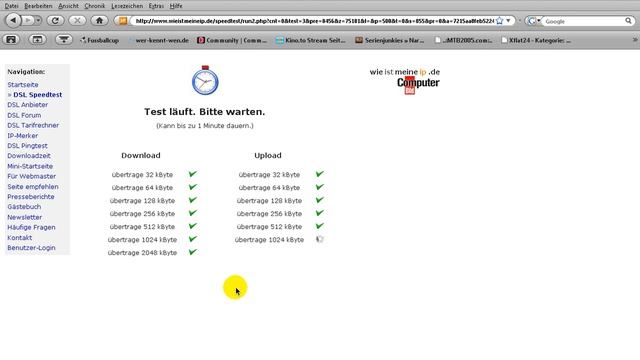Click the Download column heading
Screen dimensions: 640x360
point(141,156)
